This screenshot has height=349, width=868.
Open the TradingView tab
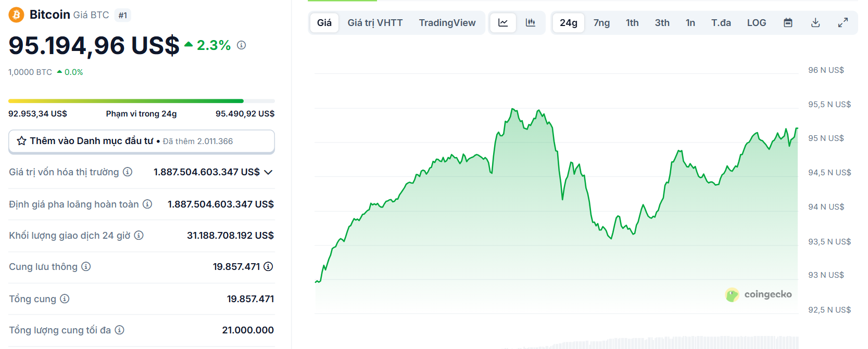click(x=447, y=23)
